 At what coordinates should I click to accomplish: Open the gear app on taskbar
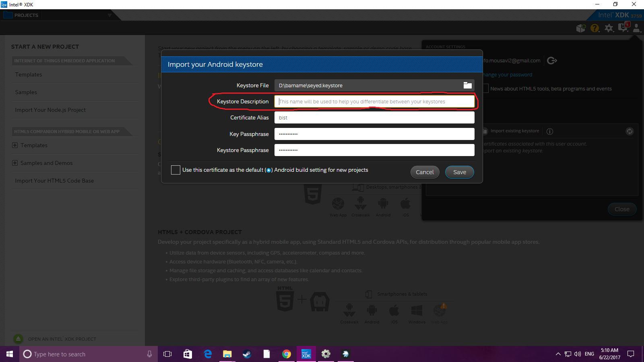click(326, 354)
